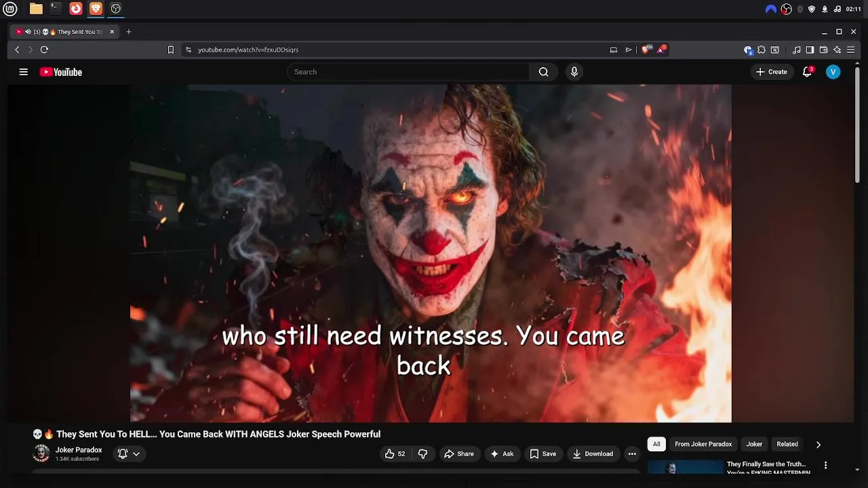Open the account avatar menu
This screenshot has height=488, width=868.
pos(833,72)
